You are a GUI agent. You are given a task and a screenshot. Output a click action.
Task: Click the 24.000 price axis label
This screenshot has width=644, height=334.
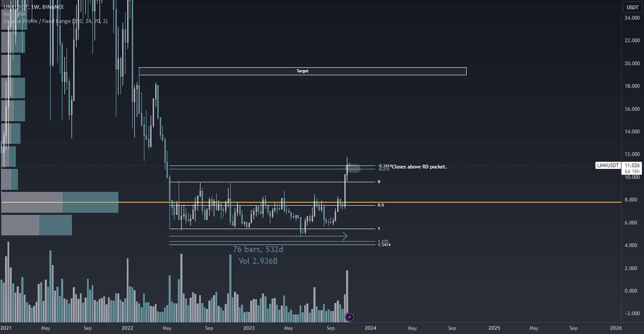pos(632,18)
